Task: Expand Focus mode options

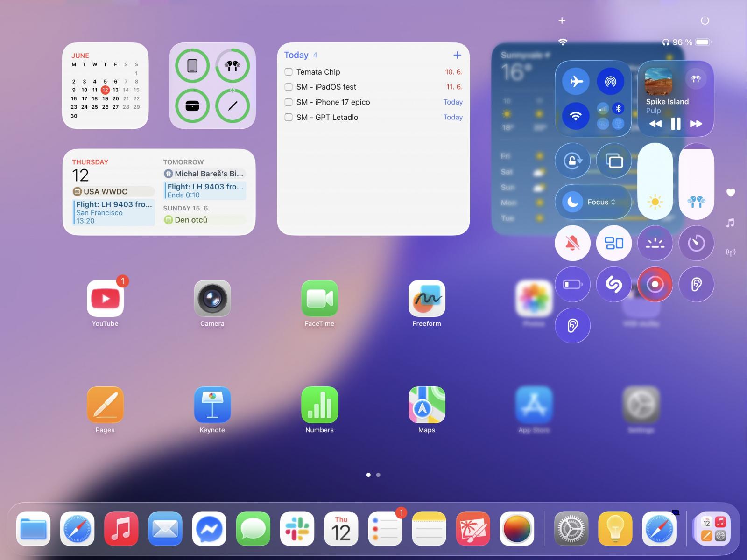Action: pos(593,202)
